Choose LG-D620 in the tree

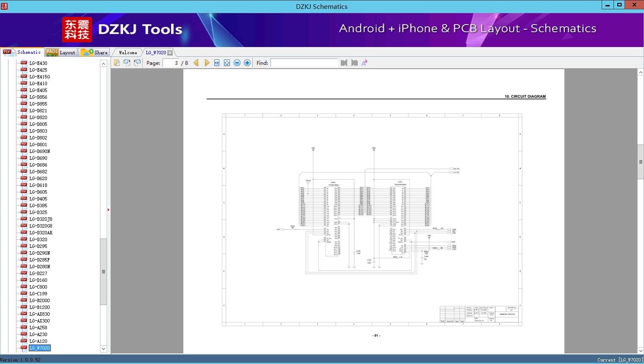point(38,178)
